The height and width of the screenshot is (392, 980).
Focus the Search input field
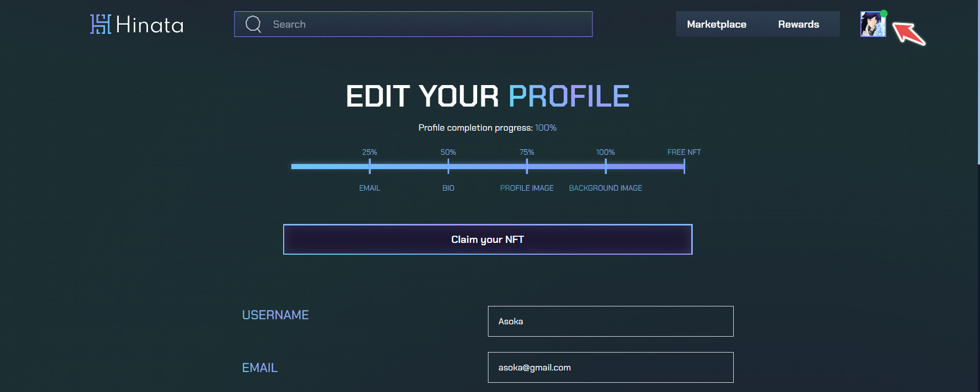pyautogui.click(x=413, y=24)
